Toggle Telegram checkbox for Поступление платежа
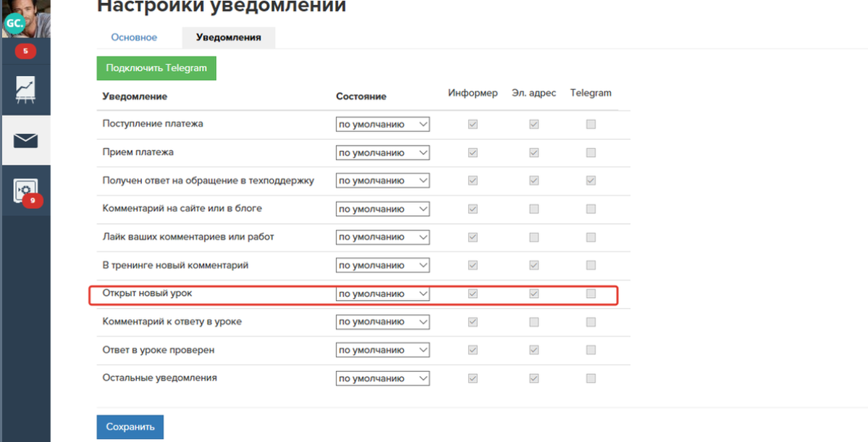This screenshot has width=868, height=442. 591,125
